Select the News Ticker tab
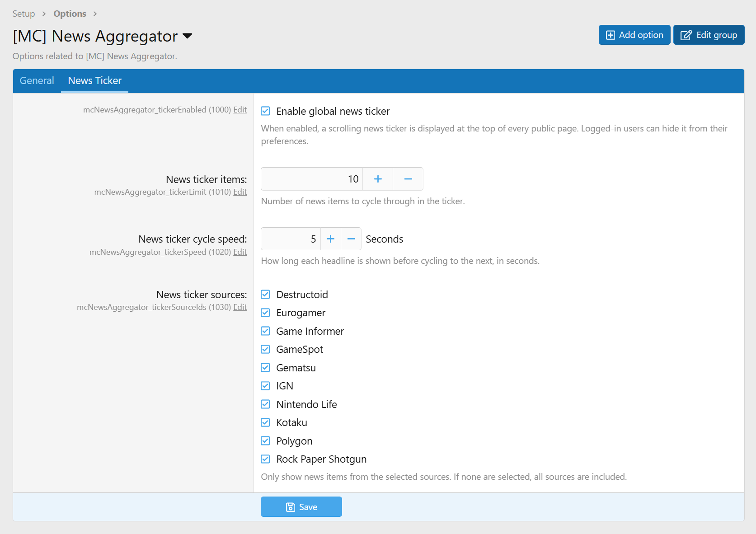 (x=94, y=81)
